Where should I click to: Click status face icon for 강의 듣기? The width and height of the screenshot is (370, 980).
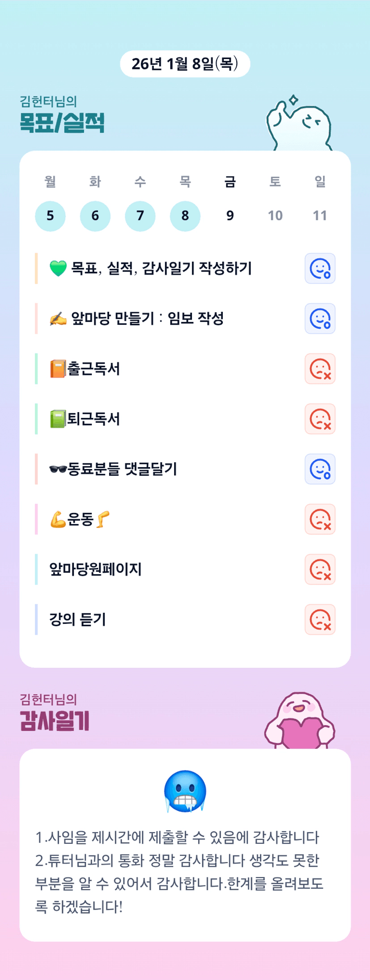point(320,620)
